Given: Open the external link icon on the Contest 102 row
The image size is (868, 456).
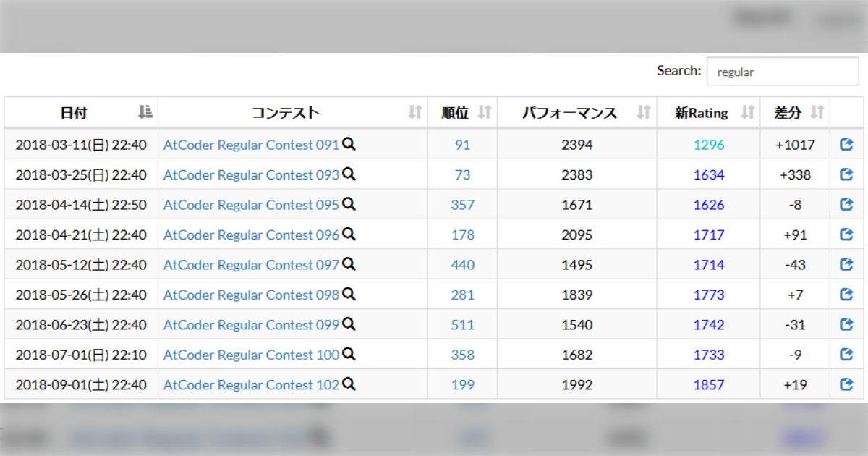Looking at the screenshot, I should [x=846, y=384].
